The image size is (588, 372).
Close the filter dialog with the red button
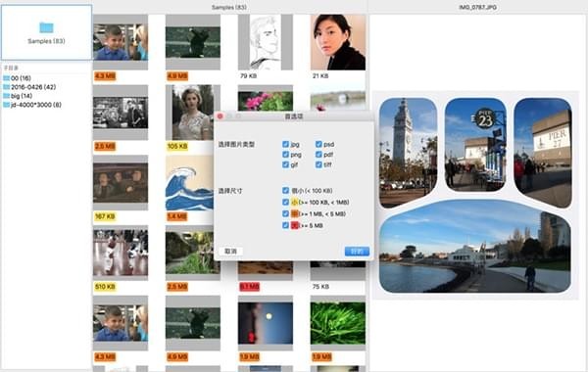click(220, 116)
